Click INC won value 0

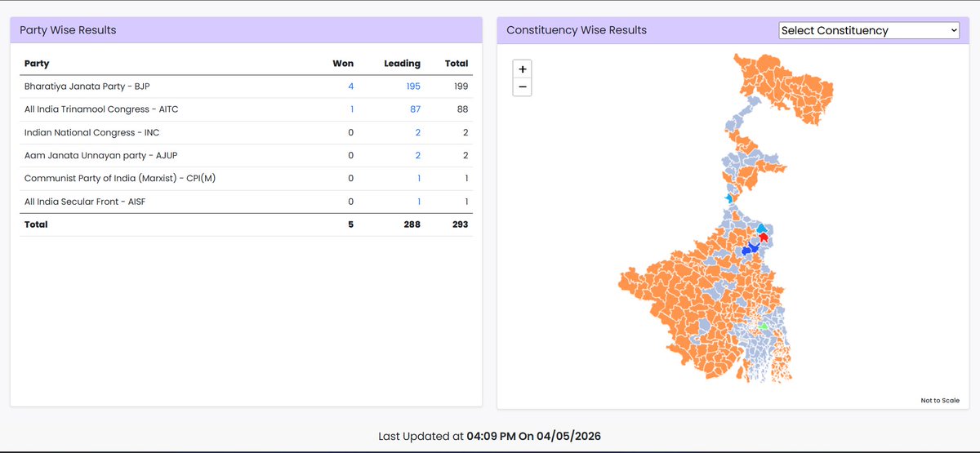(351, 132)
